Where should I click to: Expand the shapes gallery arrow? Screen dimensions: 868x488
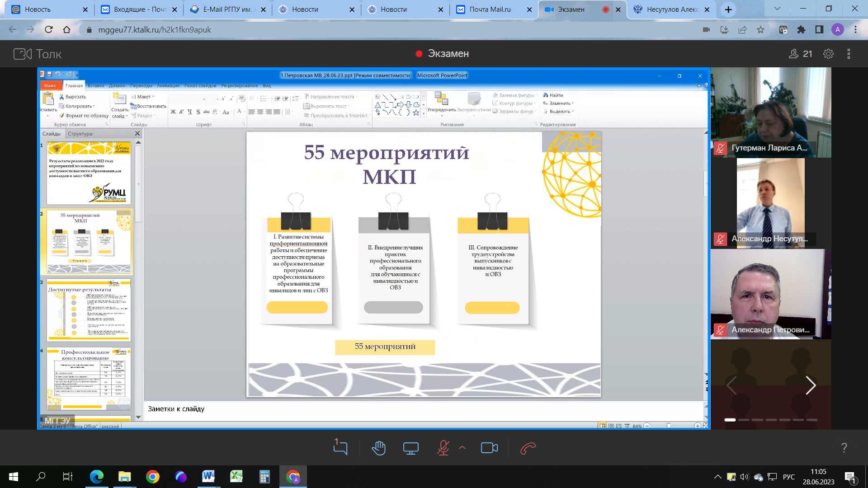click(x=424, y=113)
